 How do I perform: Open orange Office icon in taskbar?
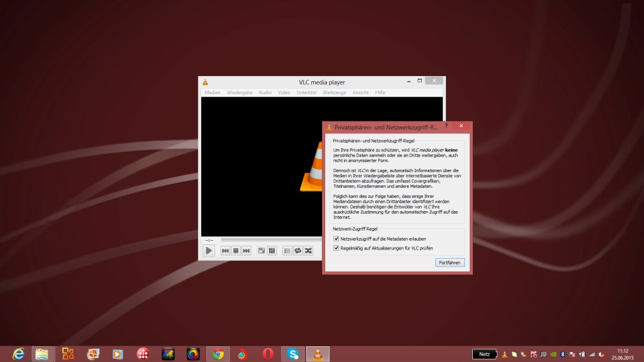coord(68,354)
